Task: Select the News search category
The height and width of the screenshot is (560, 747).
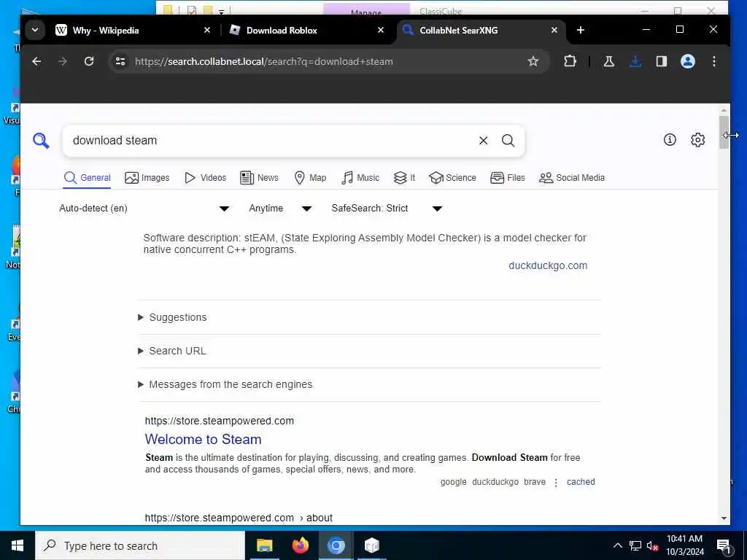Action: click(259, 178)
